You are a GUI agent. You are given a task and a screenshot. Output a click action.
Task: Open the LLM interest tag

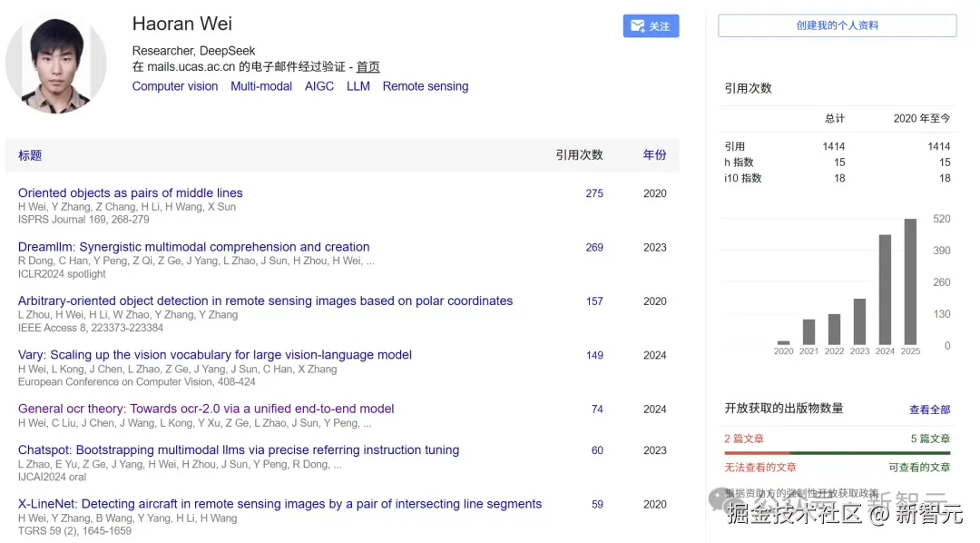358,86
